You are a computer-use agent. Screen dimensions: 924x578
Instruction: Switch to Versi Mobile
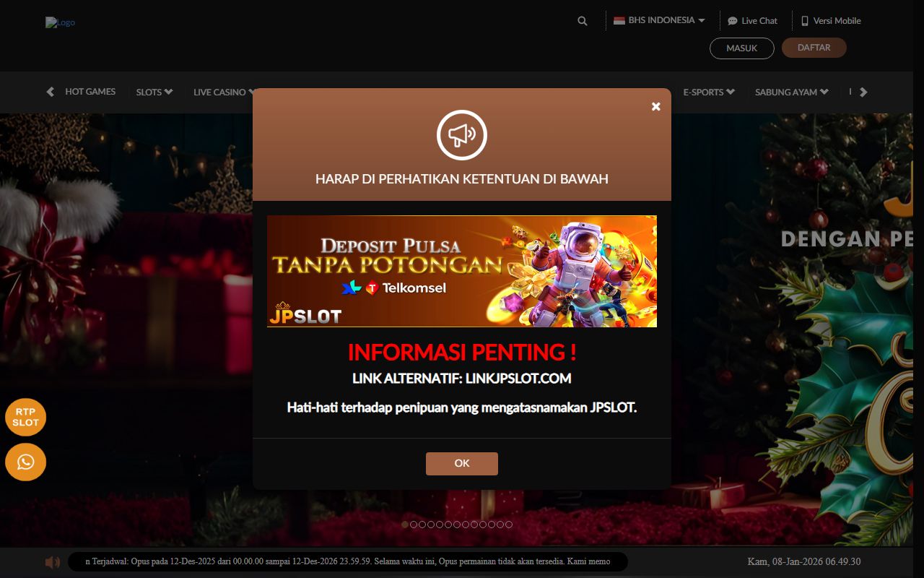click(831, 21)
